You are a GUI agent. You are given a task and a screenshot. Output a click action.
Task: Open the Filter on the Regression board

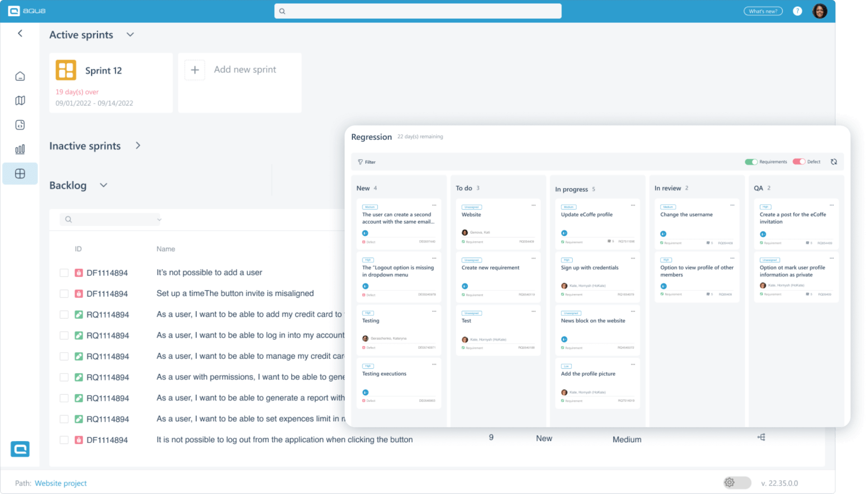(367, 161)
